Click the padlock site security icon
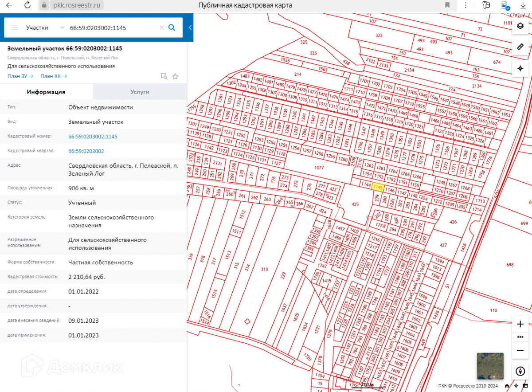Viewport: 532px width, 392px height. pos(43,5)
